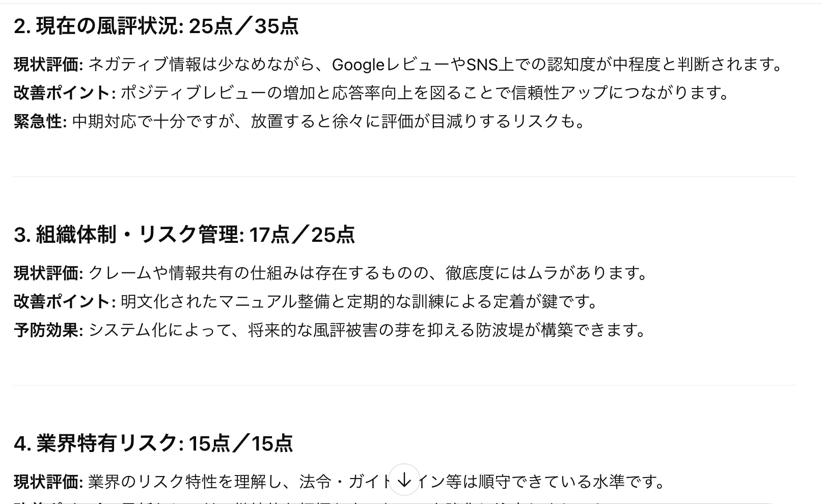
Task: Click the 予防効果 bold label
Action: pos(48,330)
